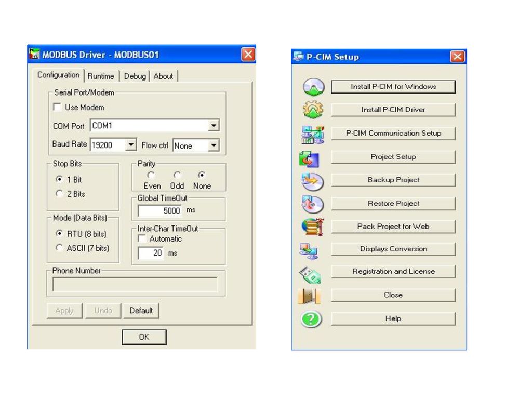Image resolution: width=532 pixels, height=399 pixels.
Task: Click the Default button
Action: [141, 311]
